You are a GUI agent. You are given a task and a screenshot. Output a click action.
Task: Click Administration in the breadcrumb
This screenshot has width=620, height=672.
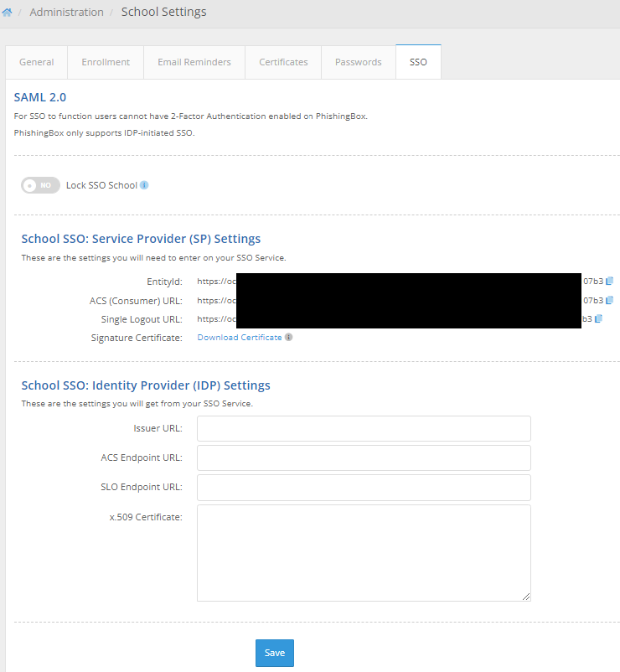[67, 13]
